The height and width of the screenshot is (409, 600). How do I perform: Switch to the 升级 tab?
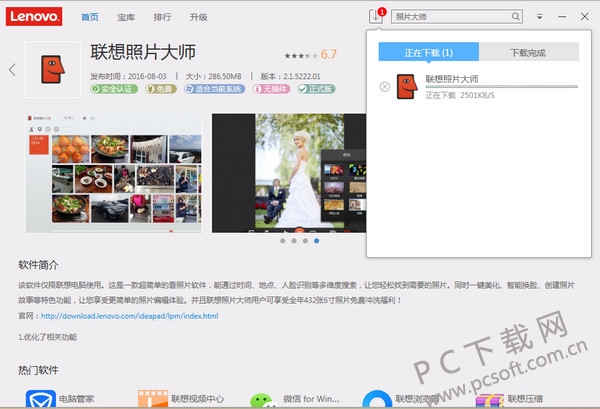199,17
